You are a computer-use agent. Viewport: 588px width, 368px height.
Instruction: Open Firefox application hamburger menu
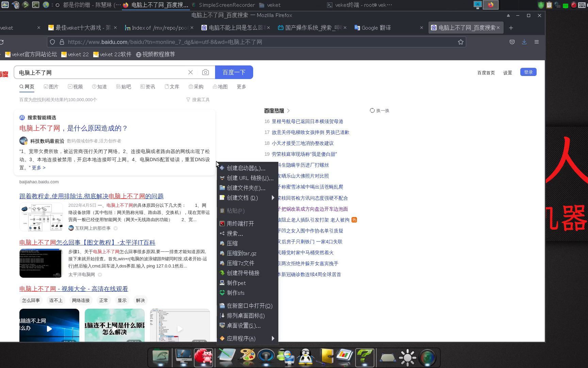pos(537,42)
